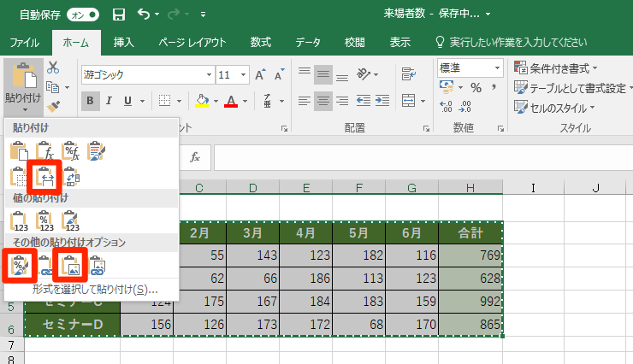This screenshot has width=633, height=364.
Task: Click the save disk icon
Action: (119, 15)
